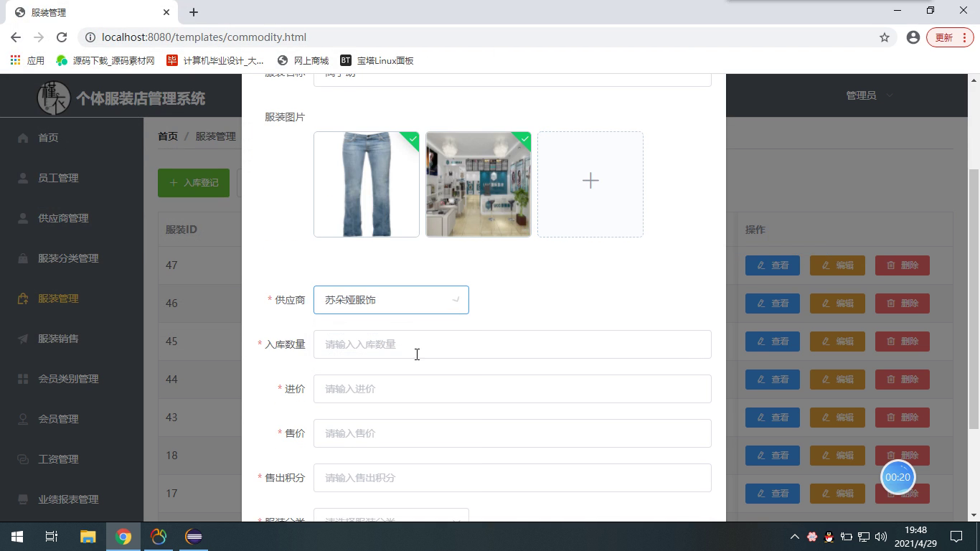Open the notification center icon
Screen dimensions: 980x551
pyautogui.click(x=956, y=537)
